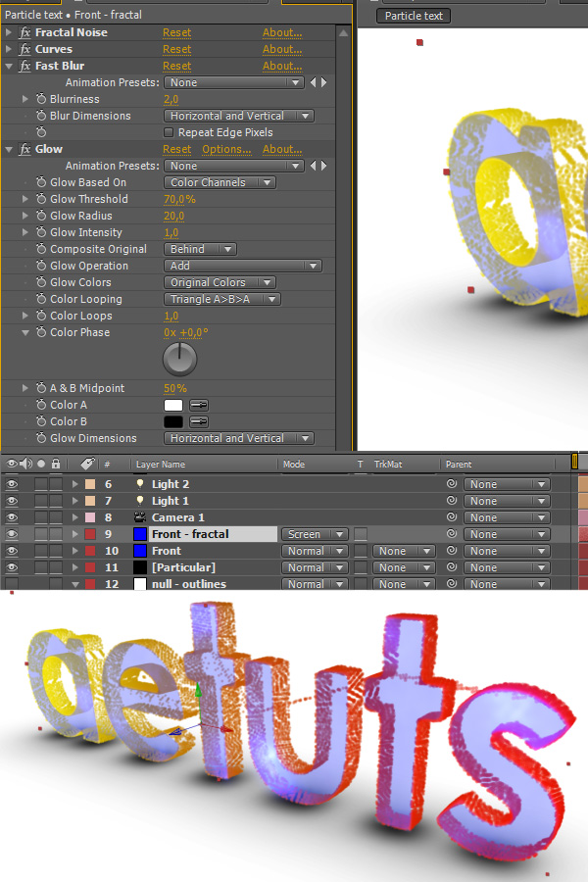Screen dimensions: 588x882
Task: Open the Composite Original Behind dropdown
Action: 200,249
